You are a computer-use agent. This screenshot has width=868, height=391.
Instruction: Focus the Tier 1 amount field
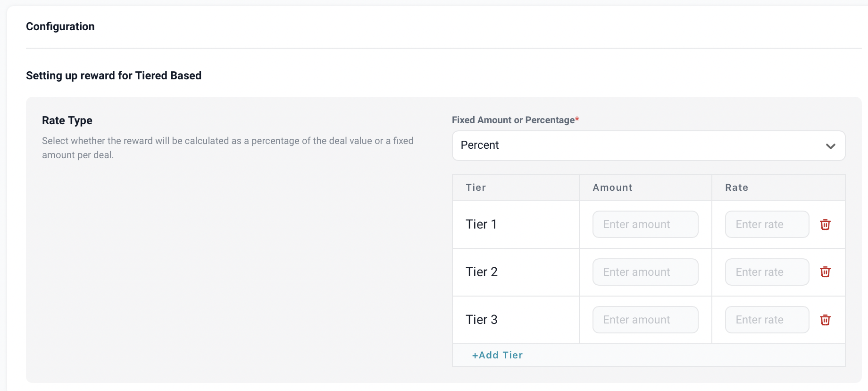coord(645,224)
